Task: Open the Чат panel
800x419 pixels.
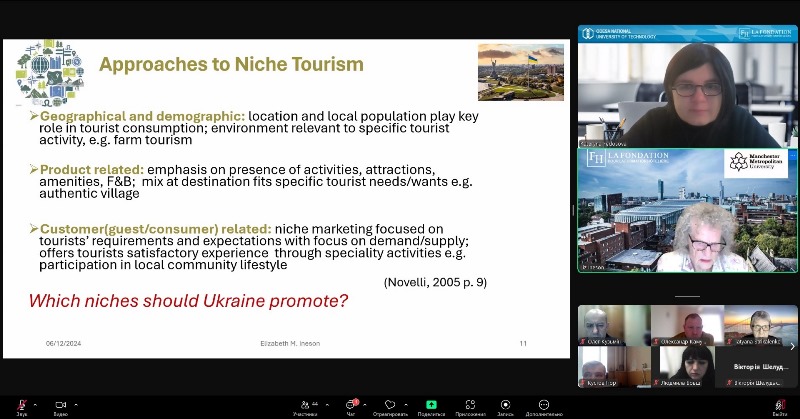Action: [351, 407]
